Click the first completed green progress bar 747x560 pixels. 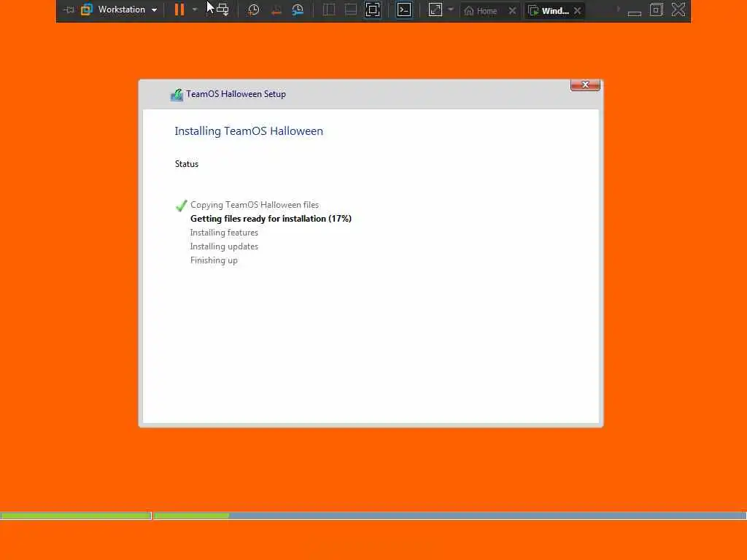coord(76,516)
